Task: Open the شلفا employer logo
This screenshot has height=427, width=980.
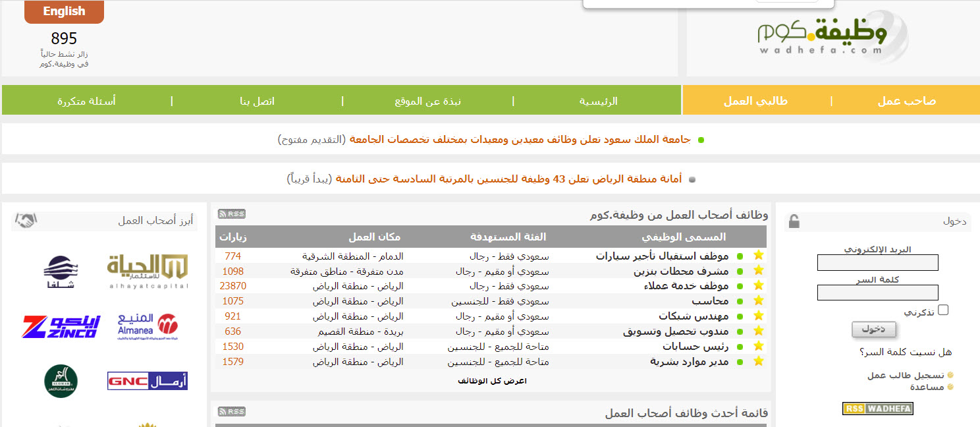Action: 61,271
